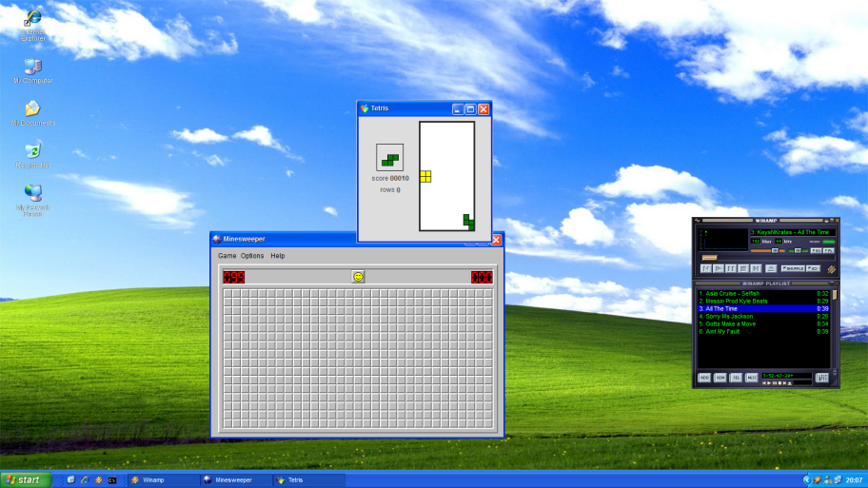868x488 pixels.
Task: Click Winamp eject open file button
Action: [771, 268]
